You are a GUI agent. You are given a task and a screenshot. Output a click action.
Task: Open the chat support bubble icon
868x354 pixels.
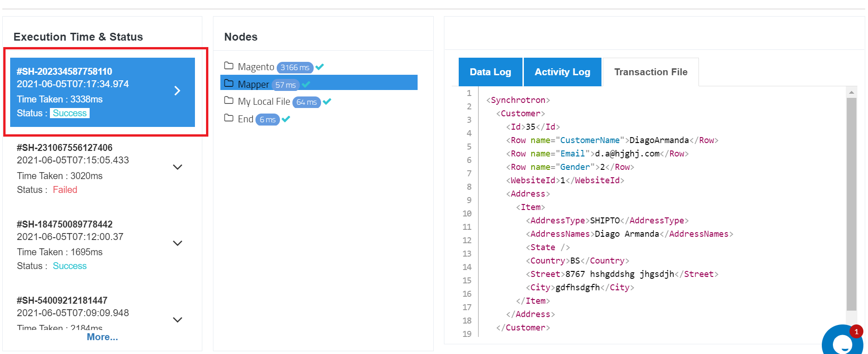pos(843,342)
